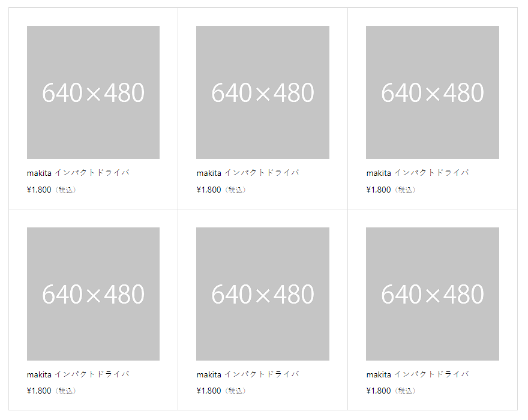Screen dimensions: 528x420
Task: Select the top-left ¥1,800 price text
Action: 39,190
